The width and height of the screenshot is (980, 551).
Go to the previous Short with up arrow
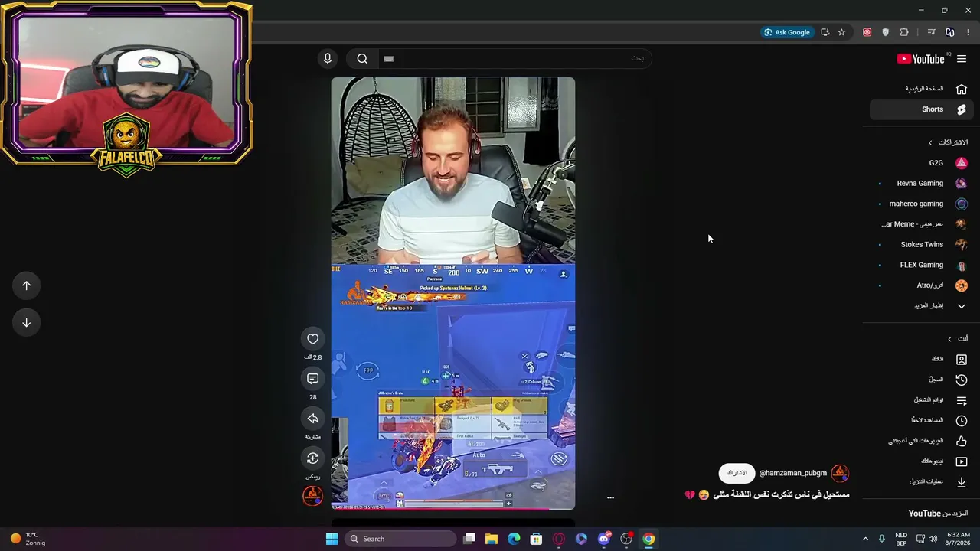coord(26,285)
